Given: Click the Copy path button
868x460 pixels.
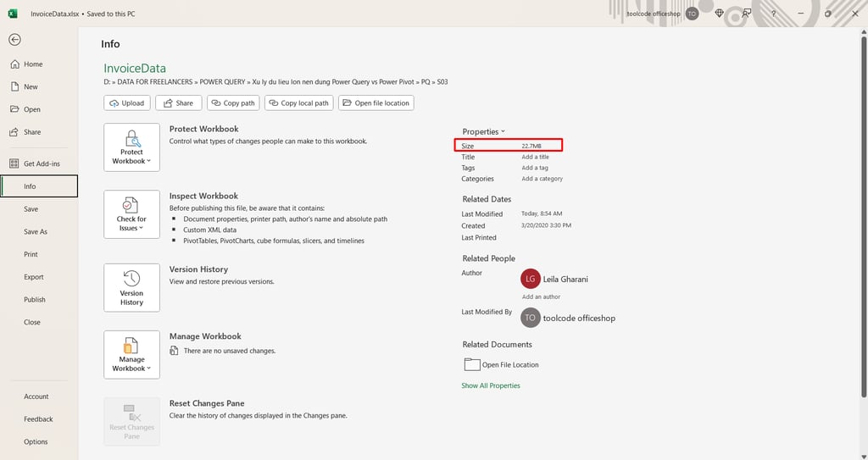Looking at the screenshot, I should click(x=233, y=103).
